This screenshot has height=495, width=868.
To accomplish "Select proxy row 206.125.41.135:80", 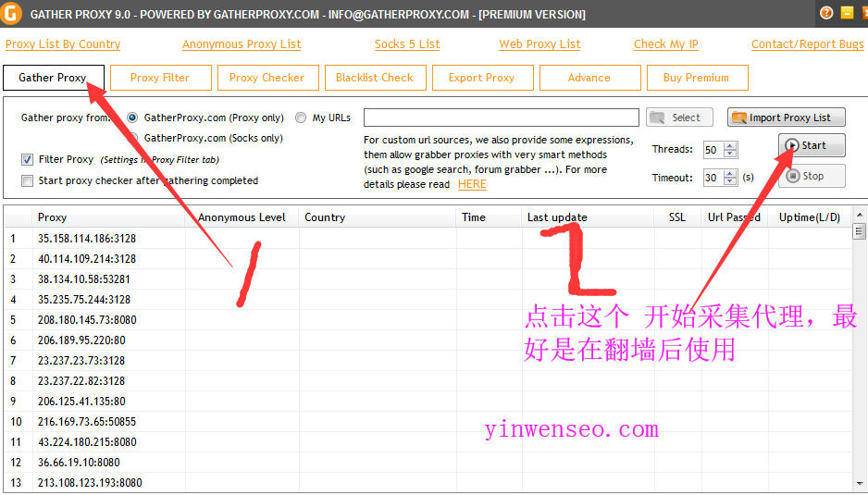I will (x=428, y=402).
